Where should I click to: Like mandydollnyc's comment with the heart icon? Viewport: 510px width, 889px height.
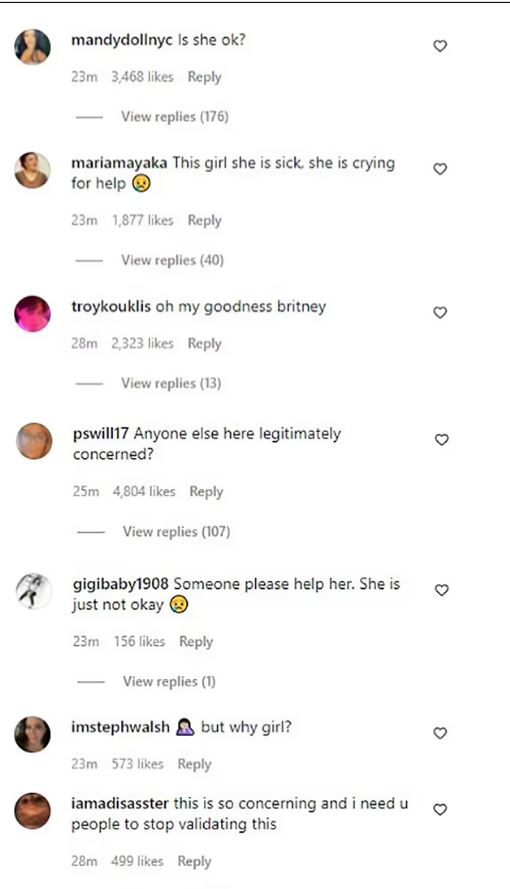coord(440,46)
